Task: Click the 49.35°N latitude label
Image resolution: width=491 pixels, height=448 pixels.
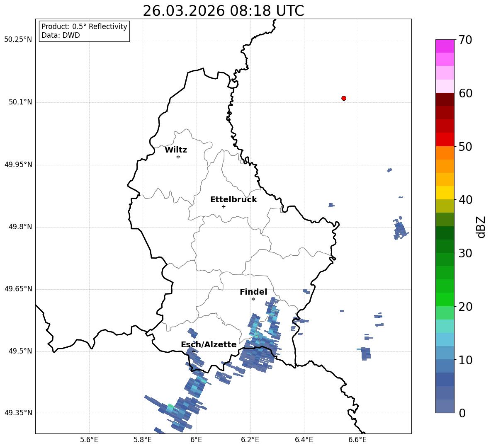Action: pyautogui.click(x=18, y=413)
